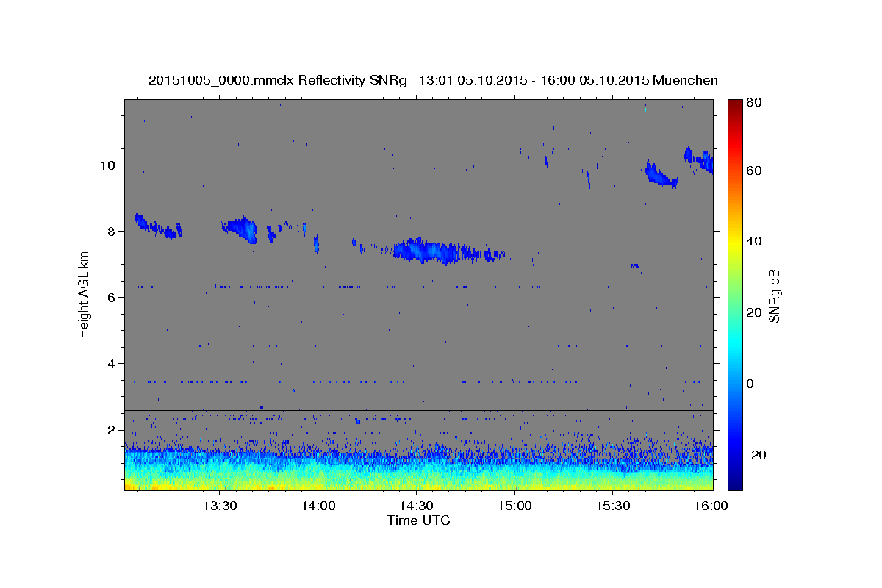The height and width of the screenshot is (588, 882).
Task: Click the '15:00' time axis label
Action: [x=514, y=506]
